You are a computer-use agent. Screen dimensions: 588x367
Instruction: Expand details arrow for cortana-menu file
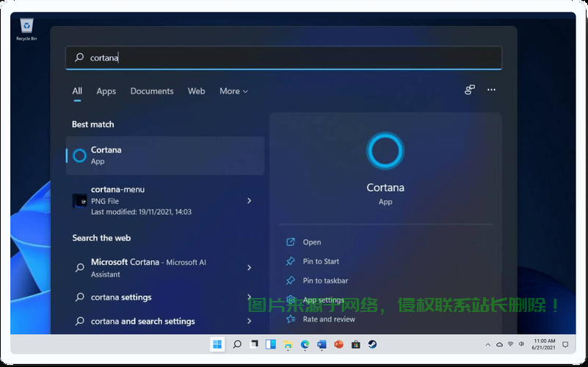pyautogui.click(x=250, y=200)
